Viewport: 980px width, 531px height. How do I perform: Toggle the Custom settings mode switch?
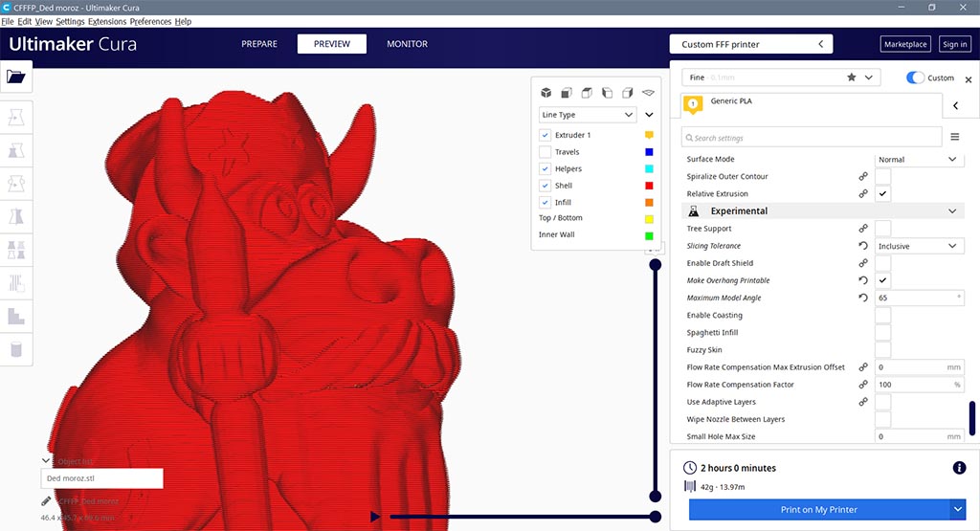(916, 77)
